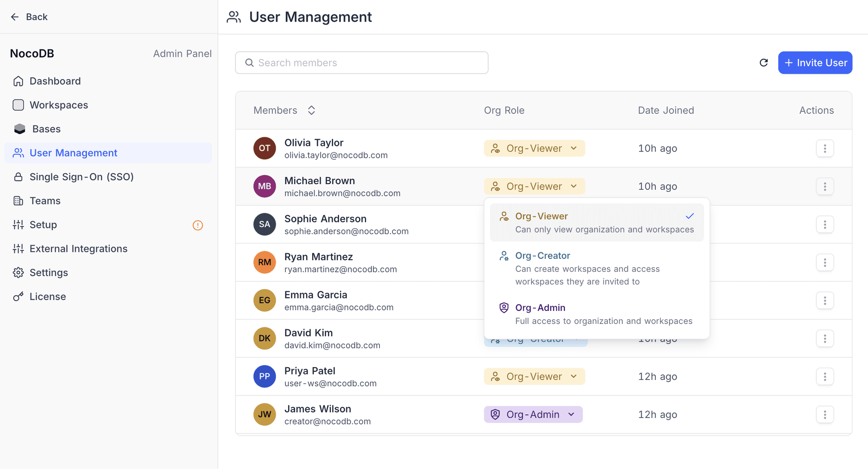Click the Single Sign-On lock icon
The image size is (868, 469).
(18, 177)
